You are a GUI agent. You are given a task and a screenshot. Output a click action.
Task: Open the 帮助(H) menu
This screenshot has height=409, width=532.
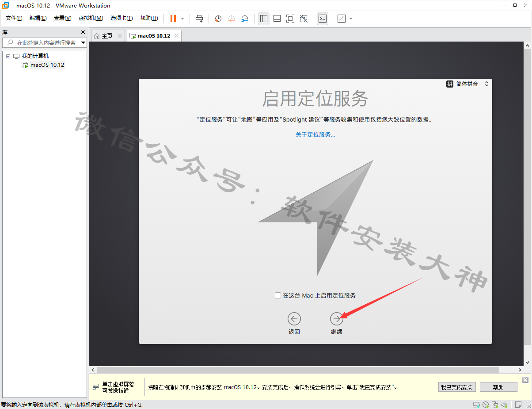[149, 18]
